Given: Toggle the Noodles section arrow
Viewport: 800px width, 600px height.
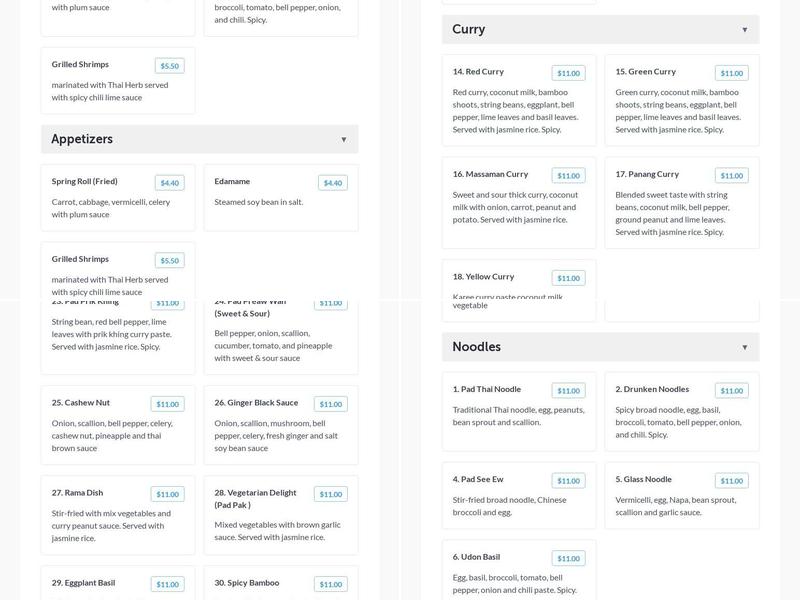Looking at the screenshot, I should [x=744, y=348].
